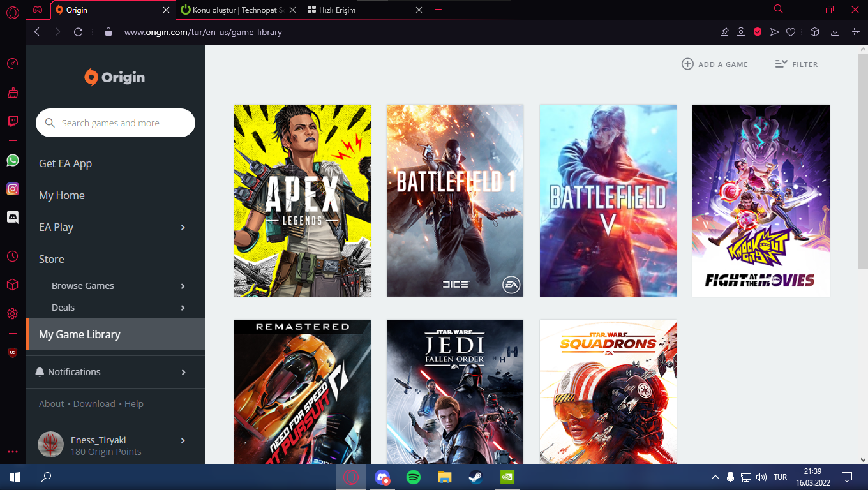Show hidden system tray icons
Screen dimensions: 868x490
pos(715,477)
